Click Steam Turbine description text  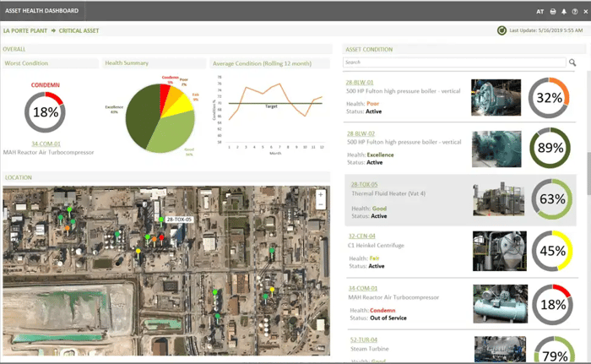(370, 349)
